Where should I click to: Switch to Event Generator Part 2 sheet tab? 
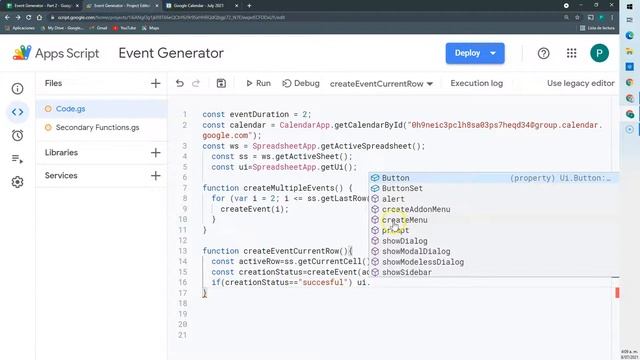(x=42, y=6)
